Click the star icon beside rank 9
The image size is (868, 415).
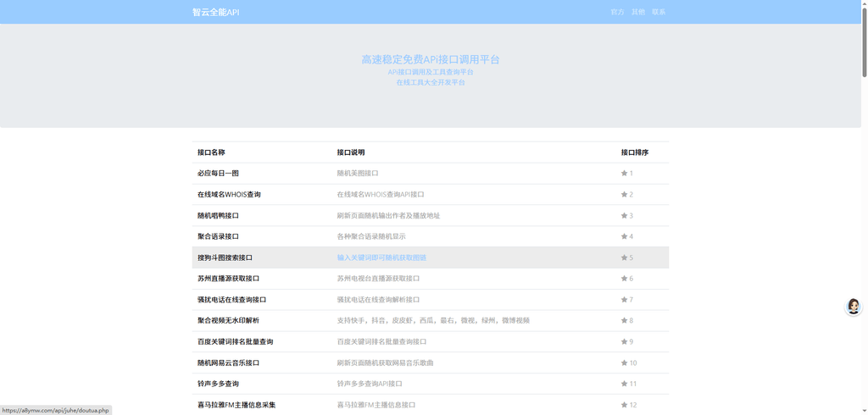(x=625, y=341)
